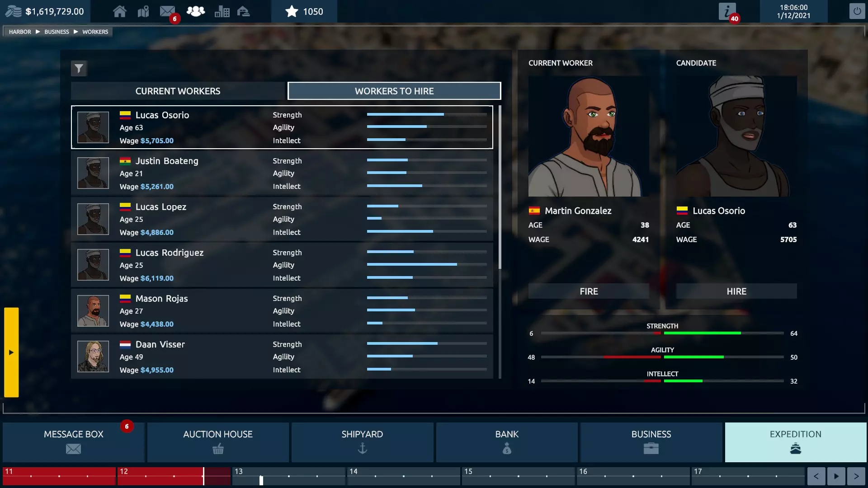Click the Business breadcrumb link

(57, 32)
